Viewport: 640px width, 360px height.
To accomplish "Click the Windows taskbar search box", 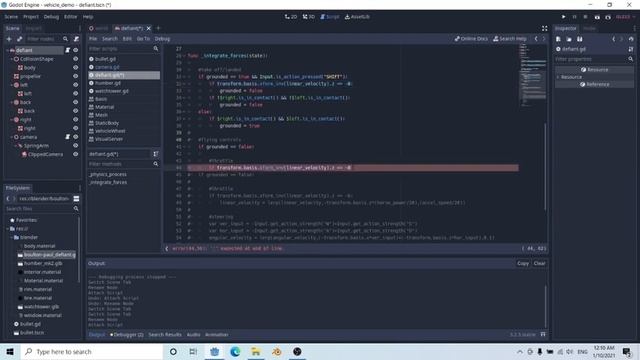I will click(91, 351).
